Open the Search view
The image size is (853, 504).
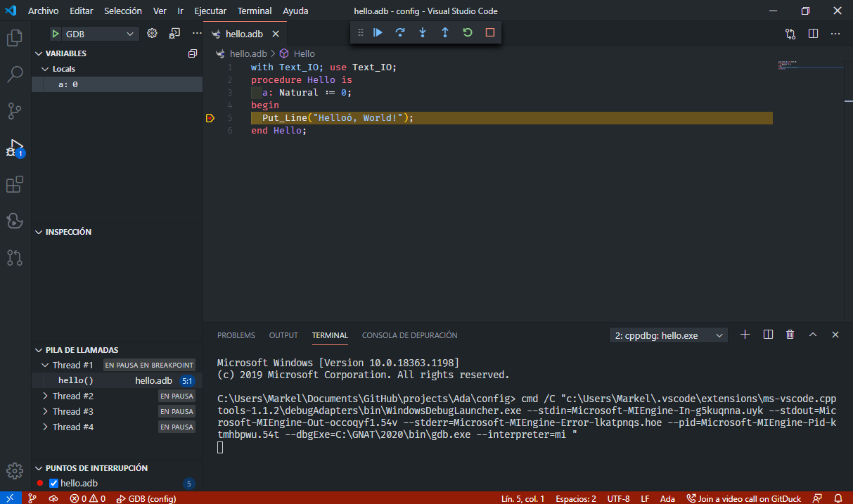point(15,74)
